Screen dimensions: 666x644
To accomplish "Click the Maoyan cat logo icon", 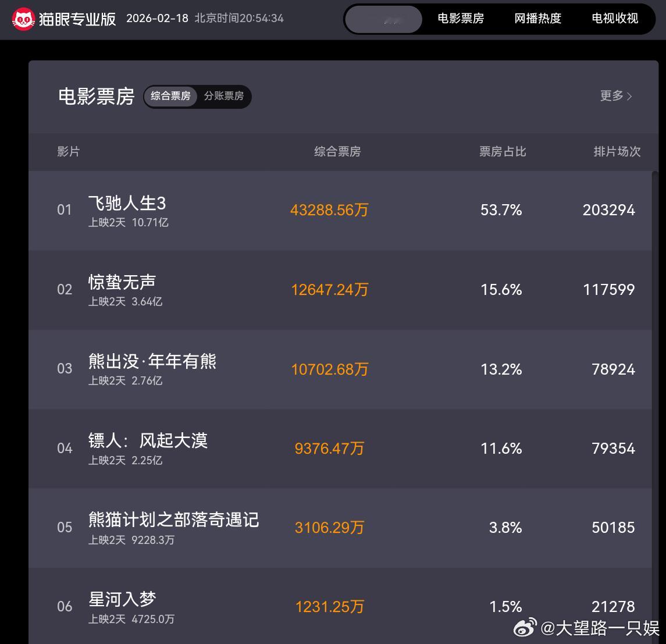I will [22, 18].
